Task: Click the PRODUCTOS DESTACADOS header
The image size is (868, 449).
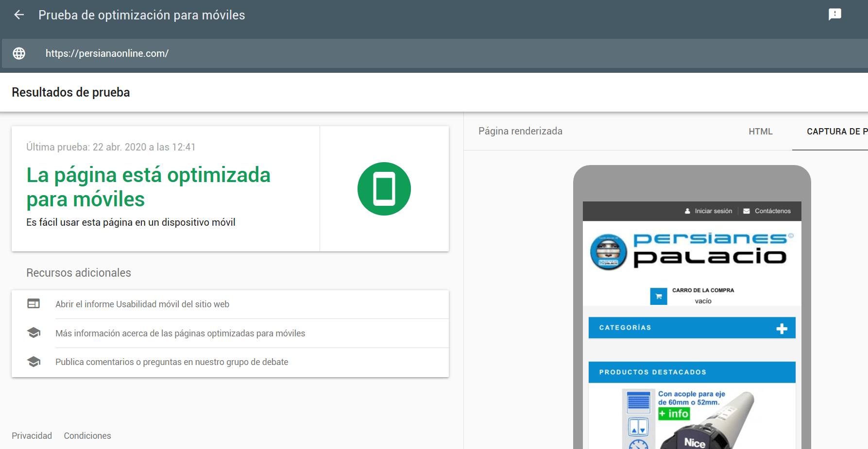Action: 692,372
